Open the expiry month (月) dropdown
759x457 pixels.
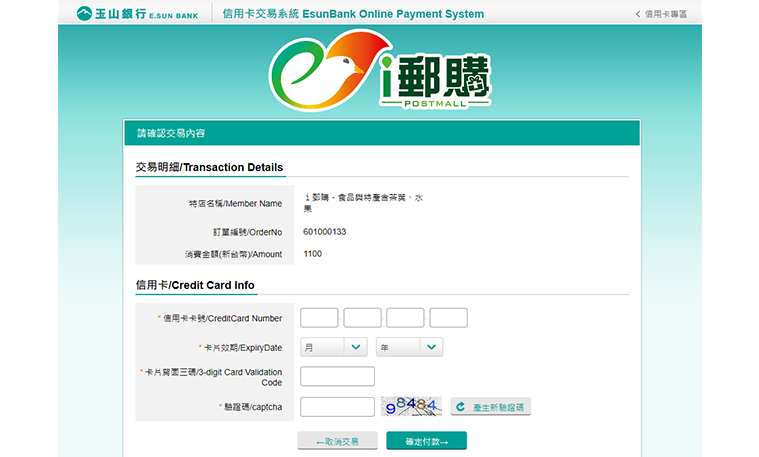(x=334, y=347)
